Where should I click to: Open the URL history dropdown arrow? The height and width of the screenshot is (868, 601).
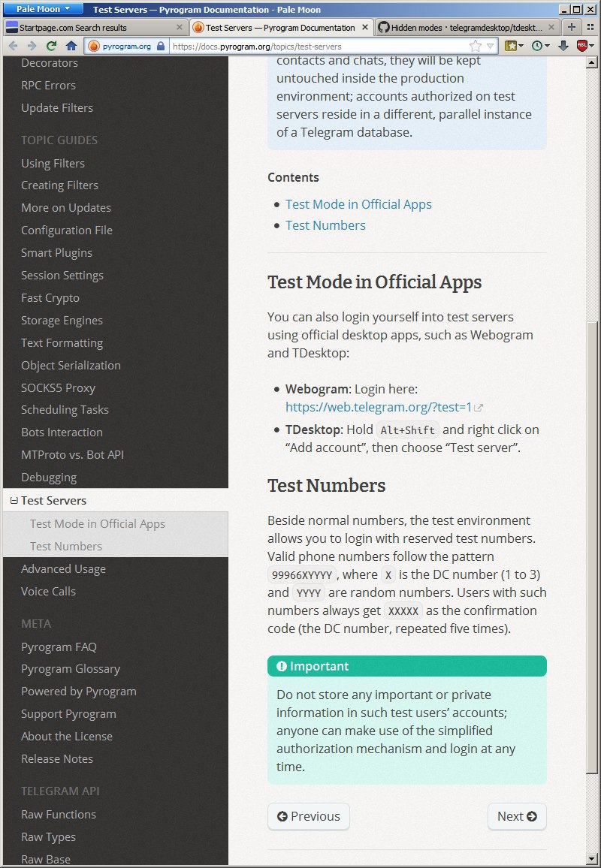click(491, 46)
